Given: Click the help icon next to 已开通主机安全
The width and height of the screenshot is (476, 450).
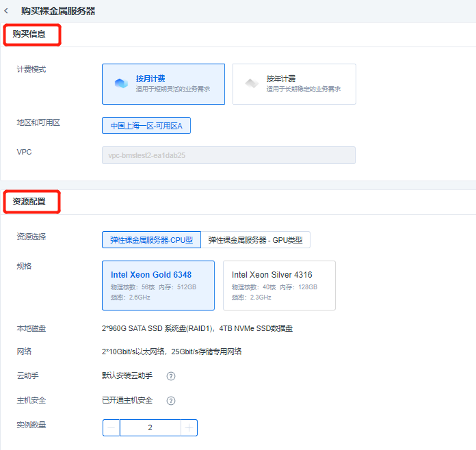Looking at the screenshot, I should (171, 401).
